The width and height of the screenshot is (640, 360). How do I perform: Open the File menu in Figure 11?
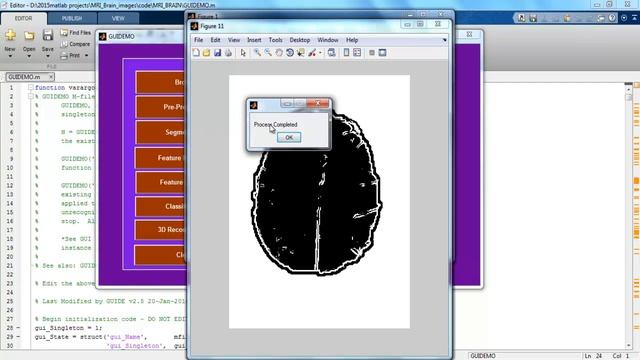click(x=198, y=40)
